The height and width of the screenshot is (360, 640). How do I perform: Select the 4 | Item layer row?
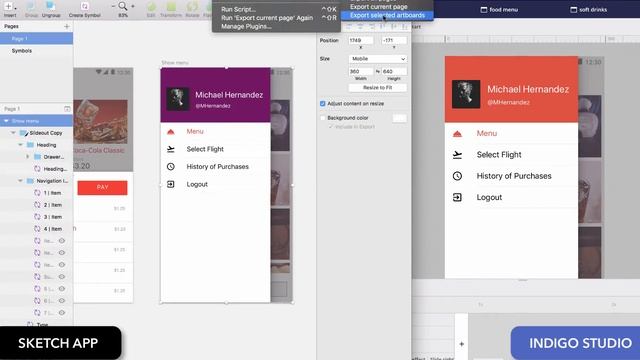click(36, 229)
